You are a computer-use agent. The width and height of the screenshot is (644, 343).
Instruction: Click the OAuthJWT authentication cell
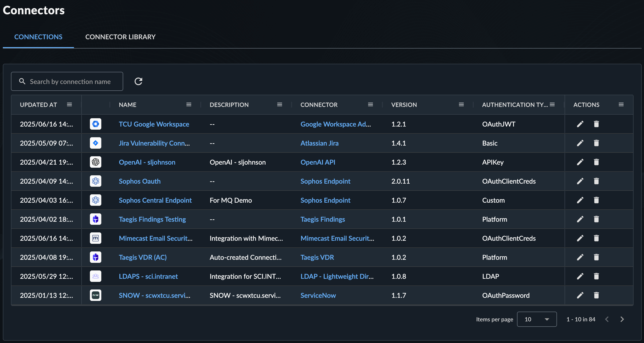[x=498, y=124]
